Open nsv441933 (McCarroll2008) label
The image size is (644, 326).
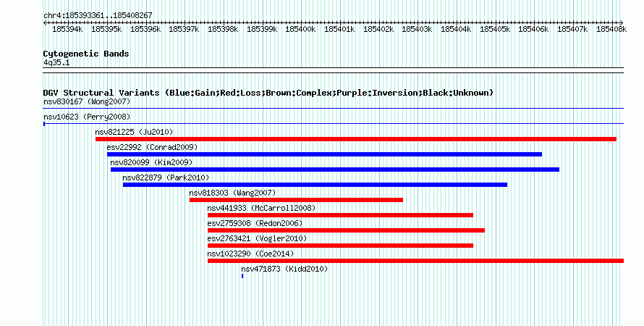262,208
